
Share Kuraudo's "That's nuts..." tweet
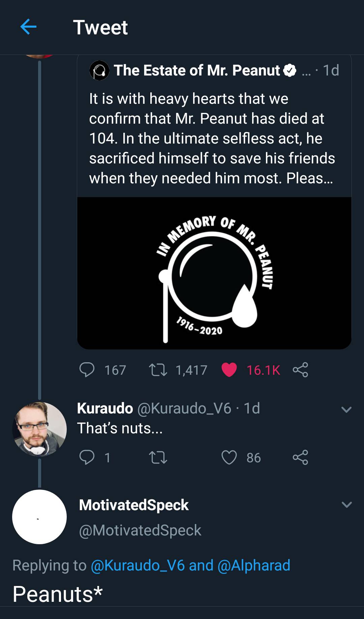point(300,457)
